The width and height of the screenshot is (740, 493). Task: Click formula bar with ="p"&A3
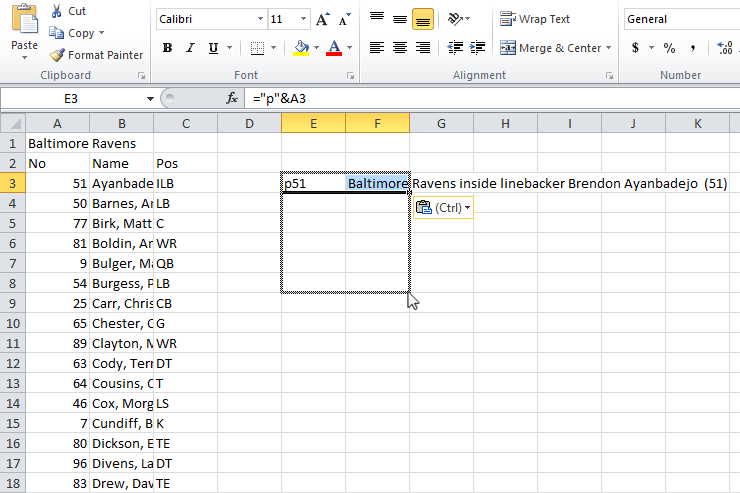[x=491, y=99]
